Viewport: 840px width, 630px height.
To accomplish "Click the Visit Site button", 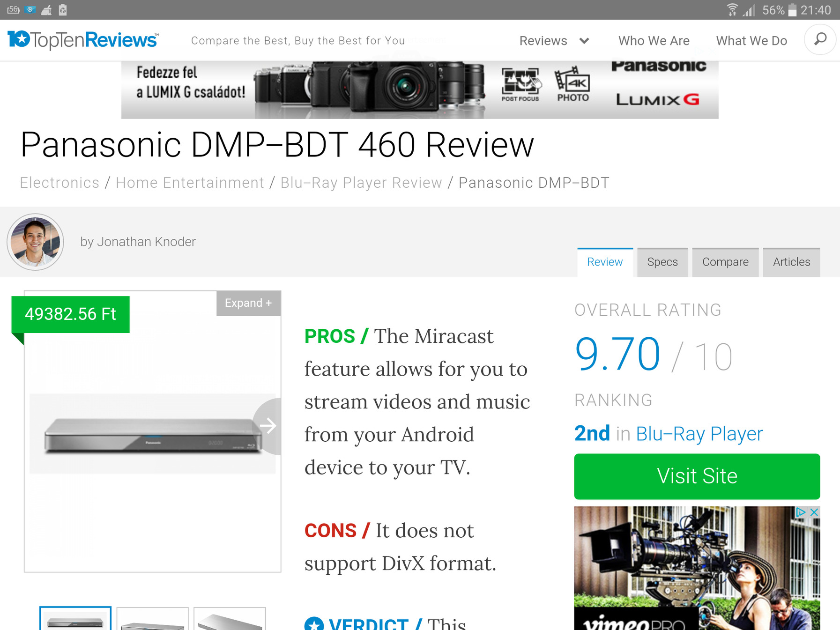I will click(x=697, y=476).
